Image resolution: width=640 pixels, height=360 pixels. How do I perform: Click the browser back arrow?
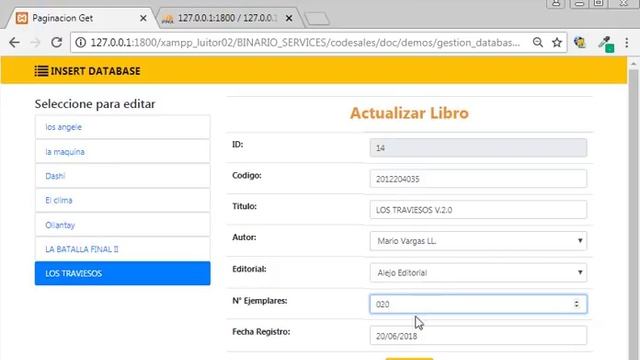tap(14, 42)
